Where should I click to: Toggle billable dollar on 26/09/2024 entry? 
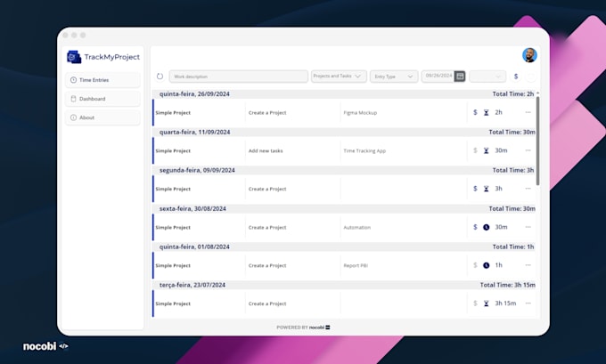click(x=475, y=112)
